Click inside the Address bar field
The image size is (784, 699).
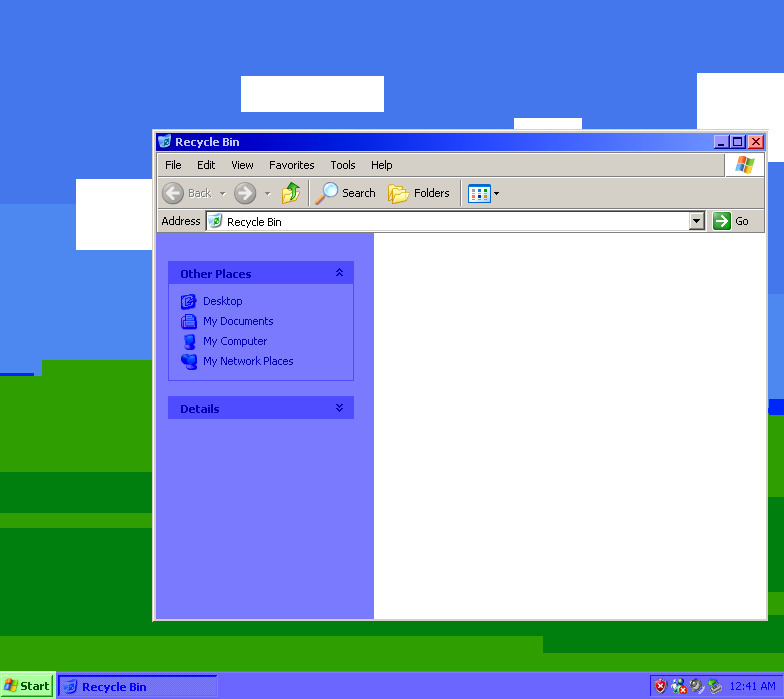point(448,221)
